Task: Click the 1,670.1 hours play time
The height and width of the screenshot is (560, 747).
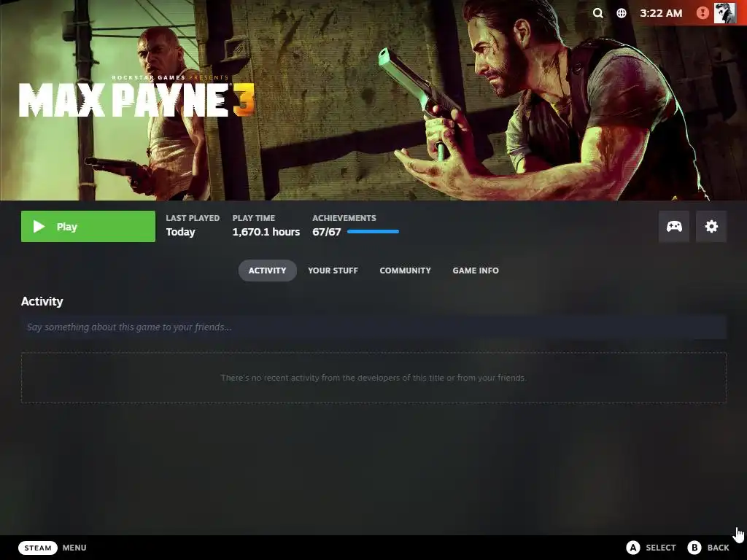Action: tap(266, 232)
